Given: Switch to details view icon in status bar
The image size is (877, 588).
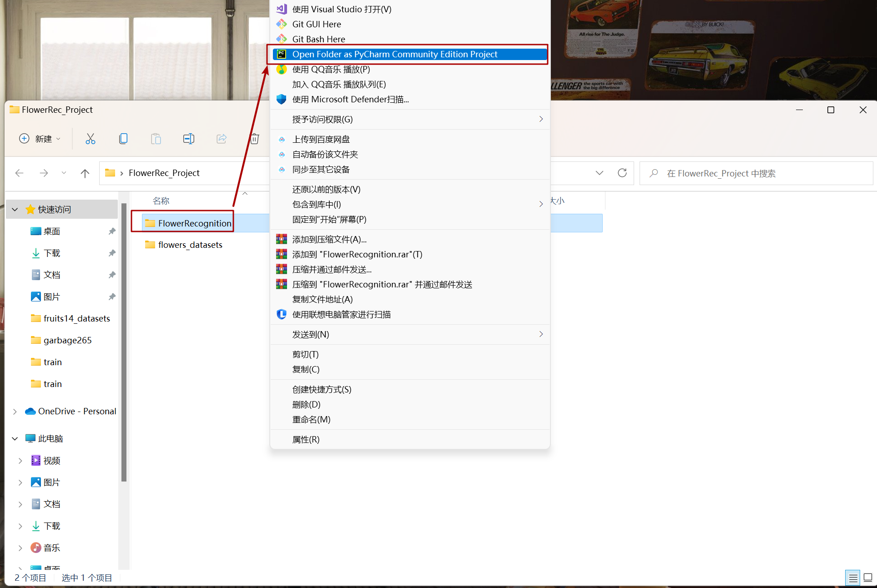Looking at the screenshot, I should coord(853,578).
